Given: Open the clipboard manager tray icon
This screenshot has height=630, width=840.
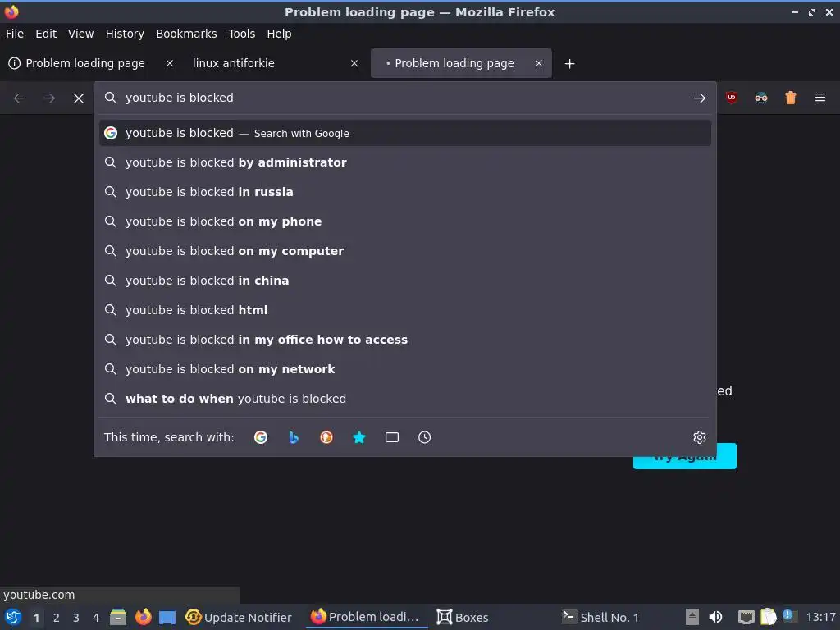Looking at the screenshot, I should (768, 617).
